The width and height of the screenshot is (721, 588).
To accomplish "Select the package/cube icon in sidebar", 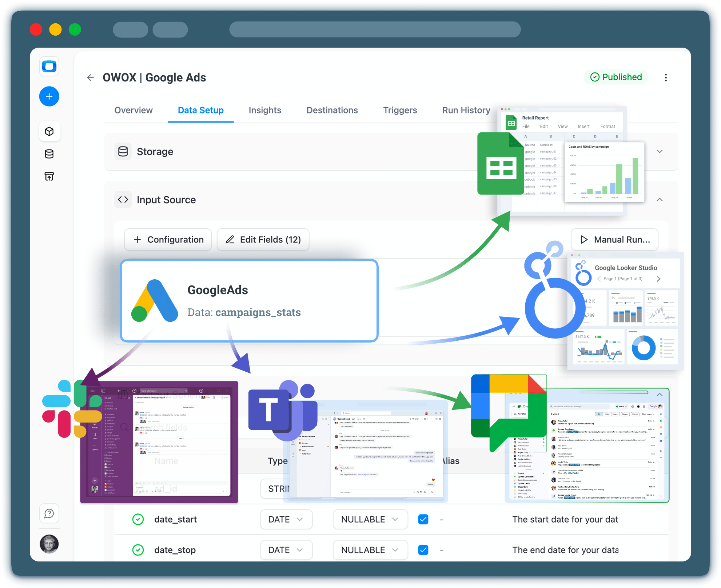I will [x=49, y=132].
